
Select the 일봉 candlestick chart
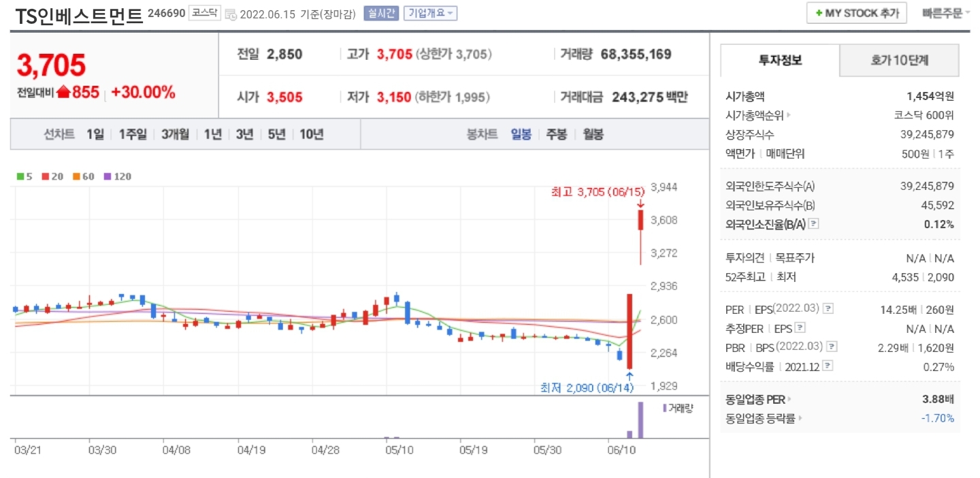point(521,134)
